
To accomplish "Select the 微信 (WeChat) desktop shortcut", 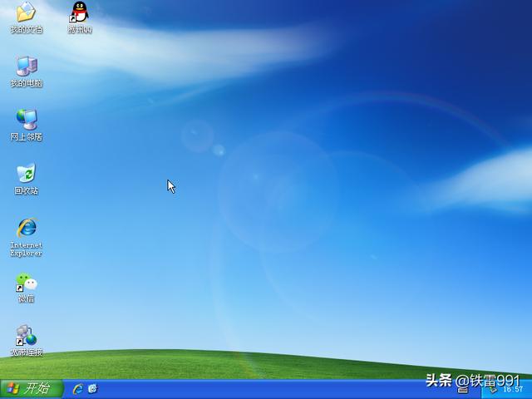I will point(26,287).
